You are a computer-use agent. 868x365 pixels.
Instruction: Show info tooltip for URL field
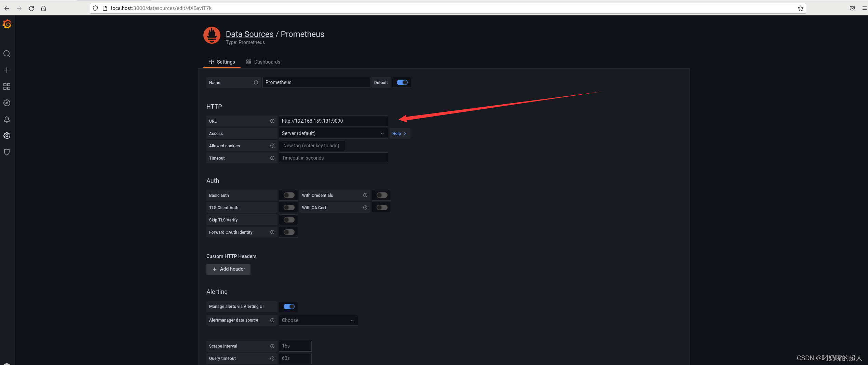tap(272, 121)
